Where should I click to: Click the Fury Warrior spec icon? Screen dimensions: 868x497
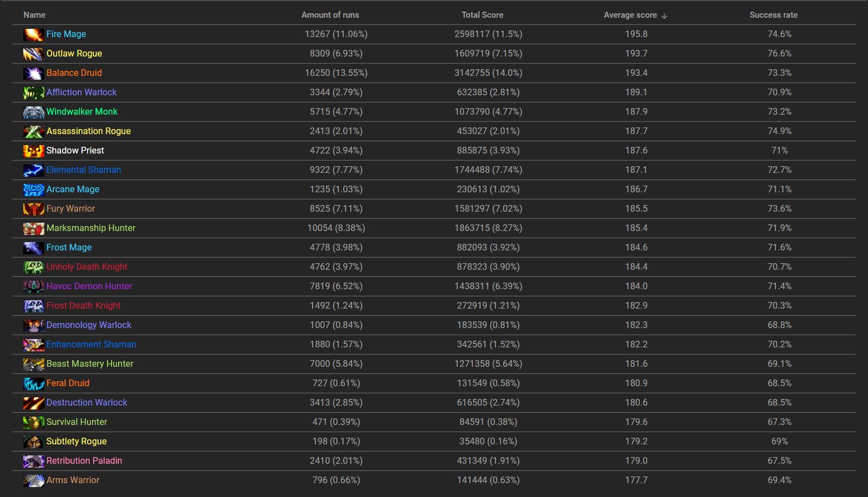(x=33, y=209)
